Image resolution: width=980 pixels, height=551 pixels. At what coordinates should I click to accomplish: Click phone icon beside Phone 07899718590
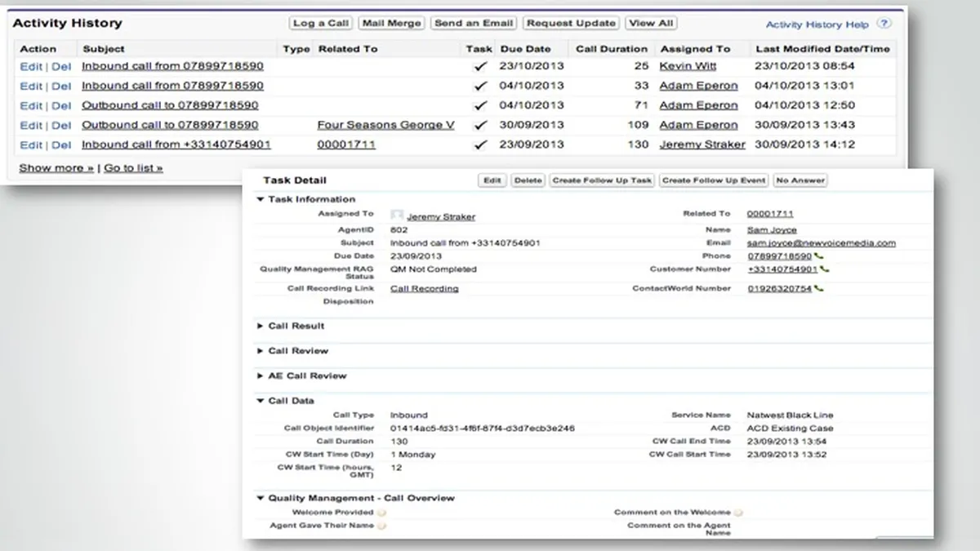tap(817, 256)
